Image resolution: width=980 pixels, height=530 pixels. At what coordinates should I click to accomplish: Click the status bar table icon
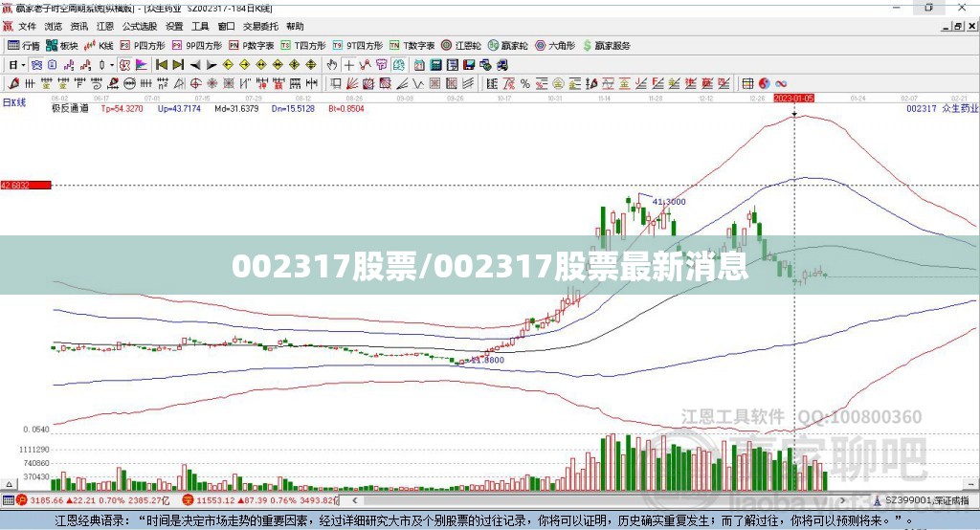(x=8, y=500)
